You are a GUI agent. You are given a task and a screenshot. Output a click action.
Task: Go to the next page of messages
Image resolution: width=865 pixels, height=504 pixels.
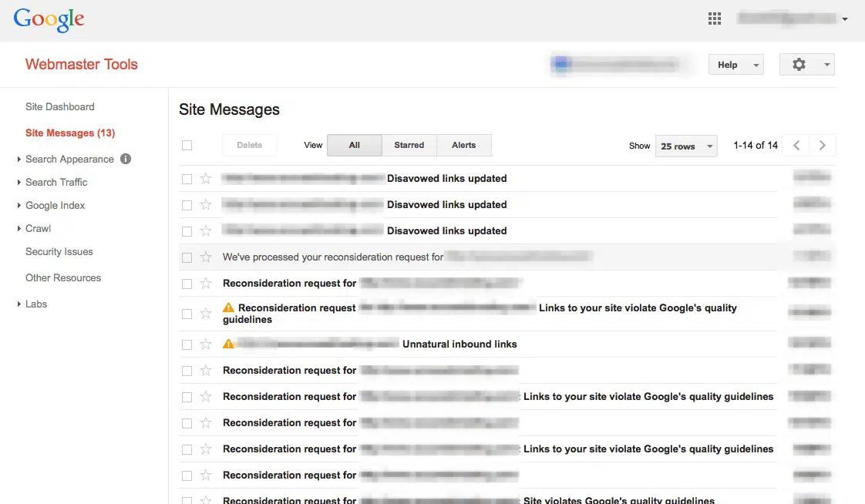(x=823, y=145)
